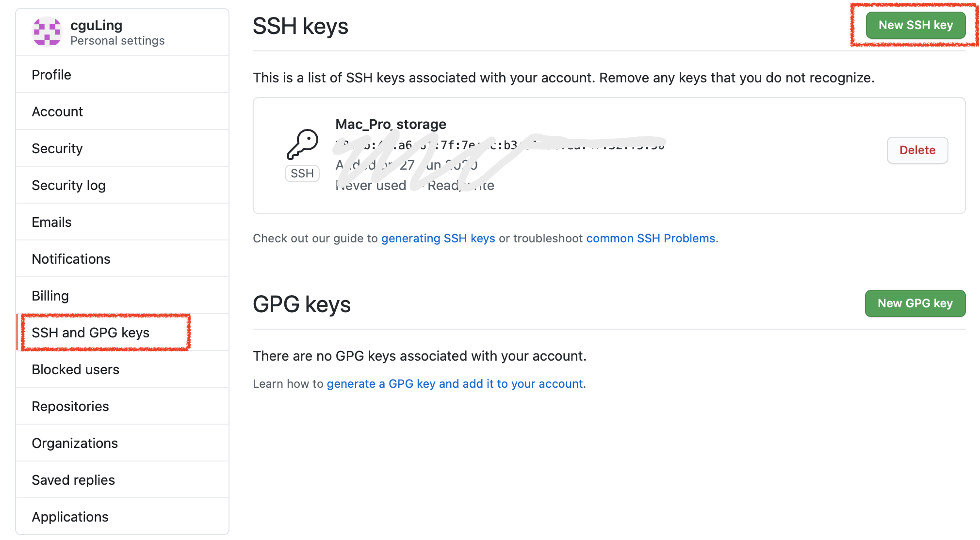Open the generating SSH keys guide link

[x=438, y=238]
